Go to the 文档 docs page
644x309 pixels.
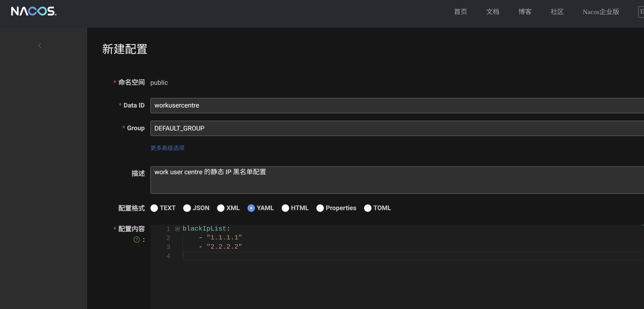[492, 12]
